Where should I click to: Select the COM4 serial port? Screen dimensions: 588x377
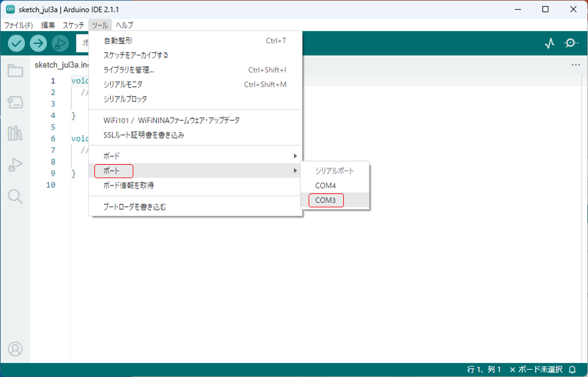[x=335, y=185]
